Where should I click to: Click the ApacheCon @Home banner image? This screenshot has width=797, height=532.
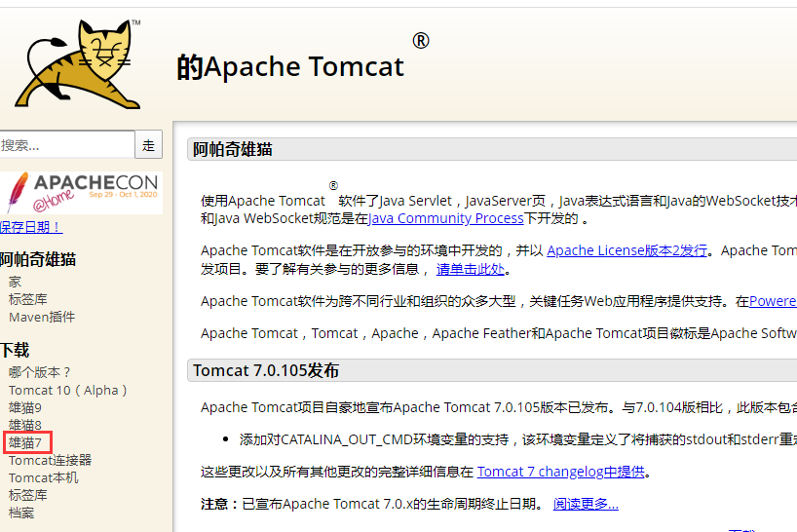(81, 193)
